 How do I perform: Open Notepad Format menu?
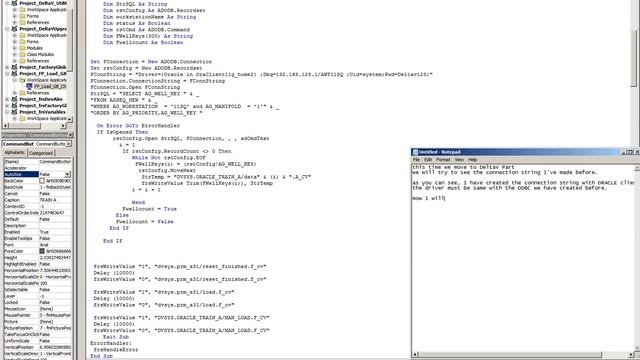(x=443, y=160)
